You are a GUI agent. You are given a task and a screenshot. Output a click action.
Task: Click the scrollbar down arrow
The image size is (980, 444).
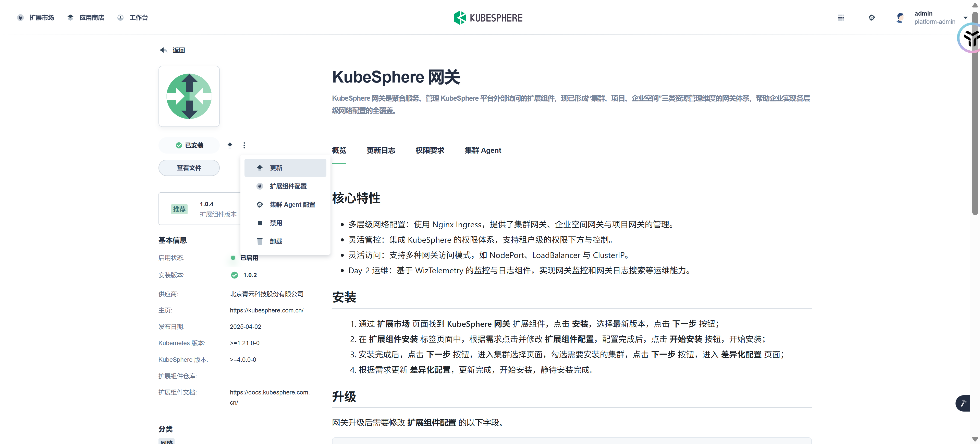click(975, 439)
